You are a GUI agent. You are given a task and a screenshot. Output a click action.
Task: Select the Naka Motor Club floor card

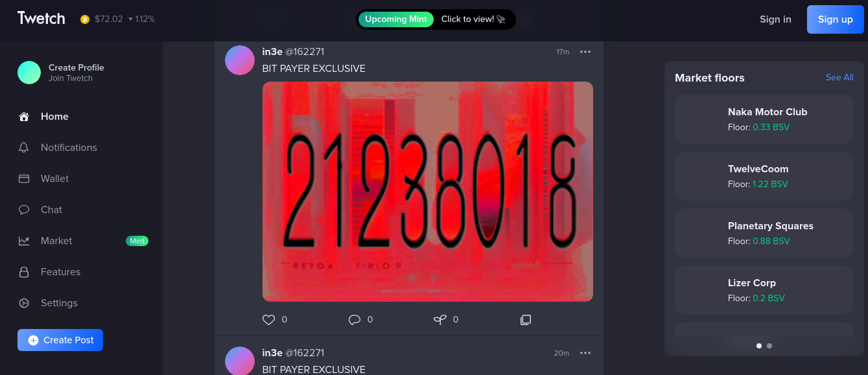tap(764, 119)
